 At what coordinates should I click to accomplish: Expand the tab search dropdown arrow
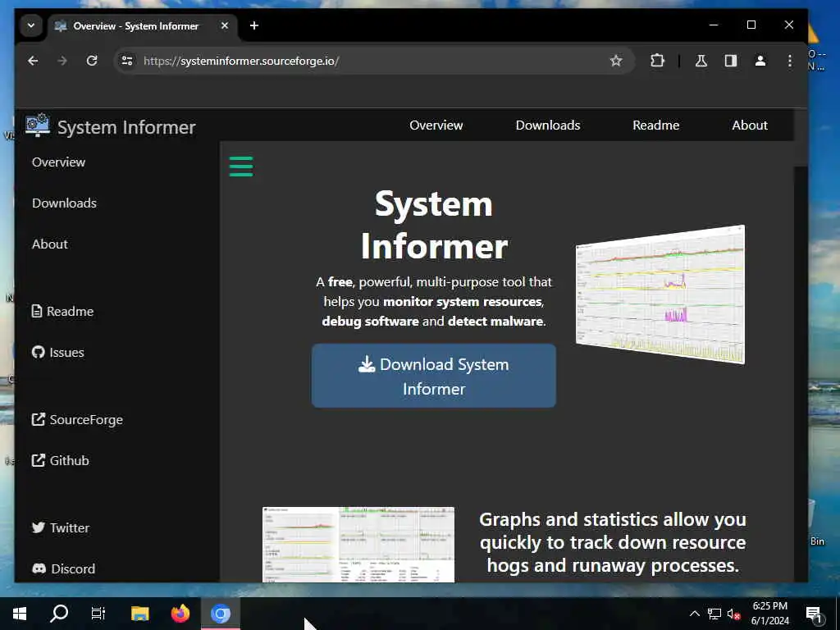coord(31,25)
